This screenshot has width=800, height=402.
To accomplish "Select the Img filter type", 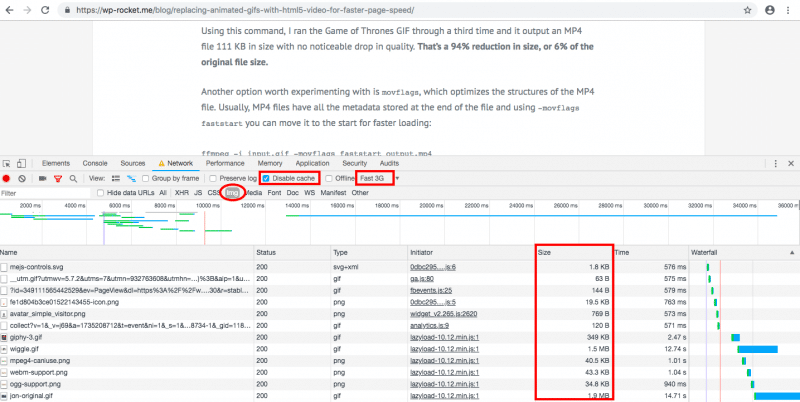I will point(233,192).
